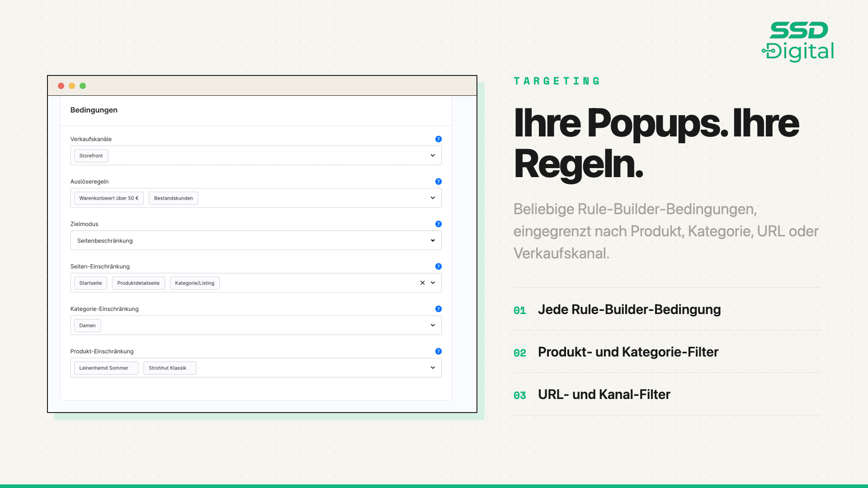Expand the Verkaufskanäle dropdown arrow

coord(433,155)
